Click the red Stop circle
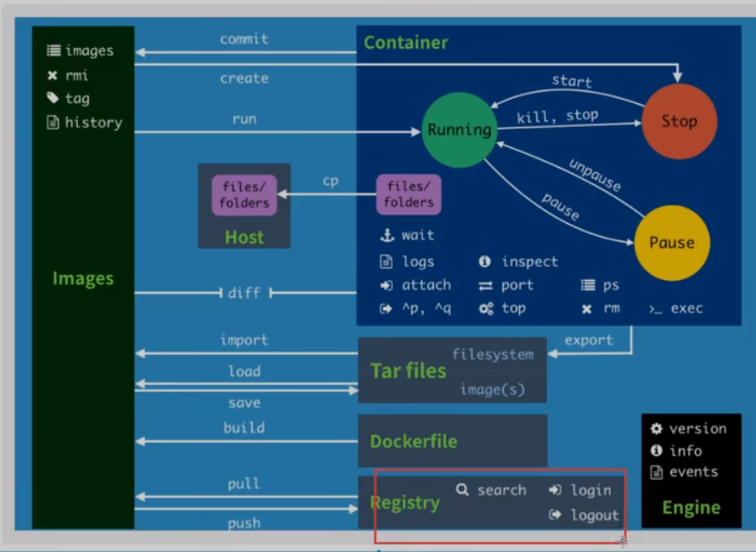Screen dimensions: 756x552 (680, 121)
